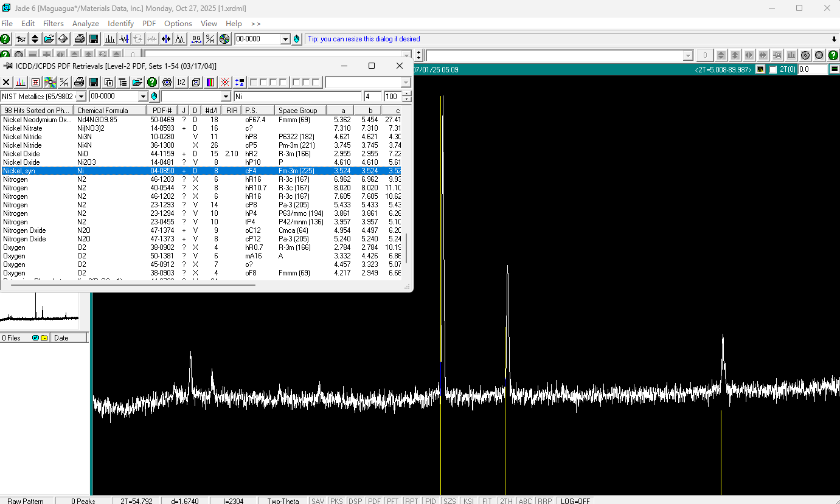Click the color bars icon in PDF Retrievals toolbar
The height and width of the screenshot is (504, 840).
[x=210, y=82]
